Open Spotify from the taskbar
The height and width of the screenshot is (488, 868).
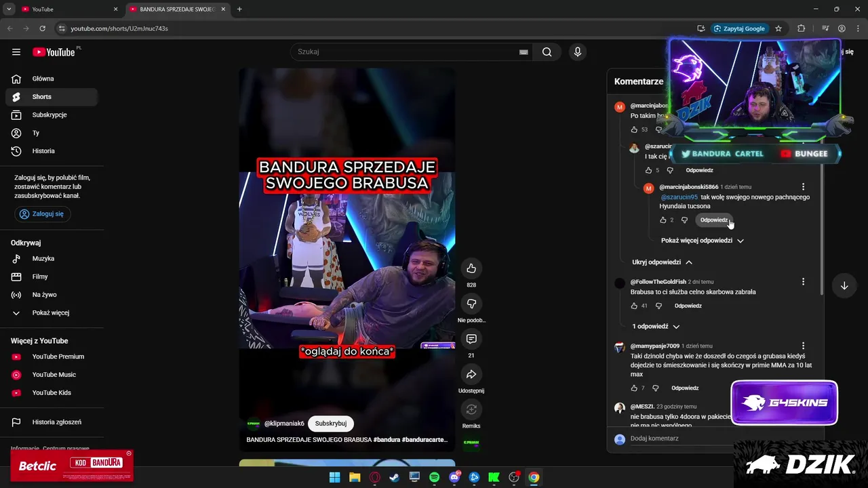434,477
